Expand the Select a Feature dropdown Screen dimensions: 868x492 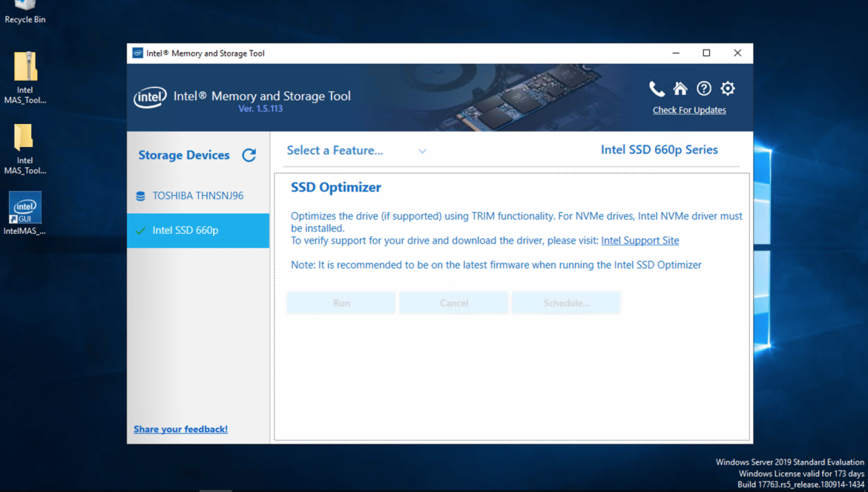tap(357, 151)
